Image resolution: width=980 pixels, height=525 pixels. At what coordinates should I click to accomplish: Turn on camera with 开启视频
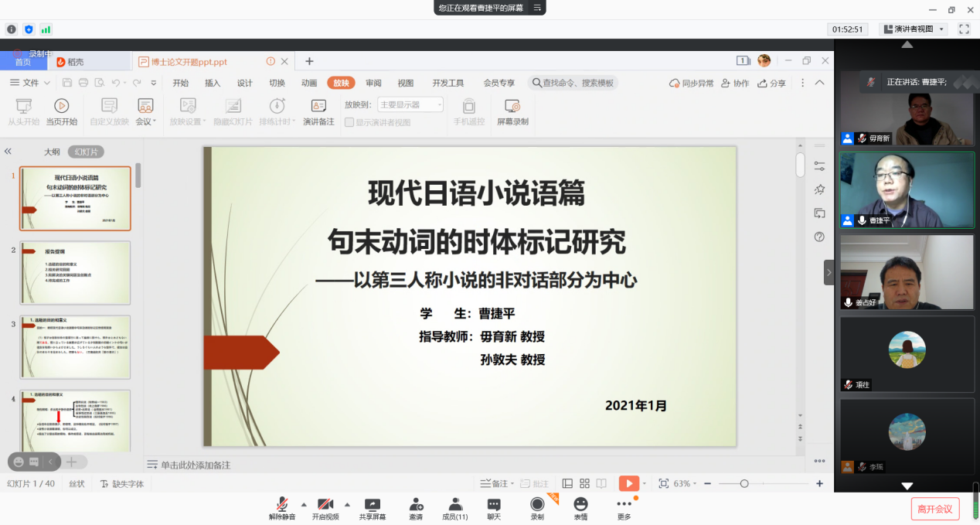tap(325, 504)
